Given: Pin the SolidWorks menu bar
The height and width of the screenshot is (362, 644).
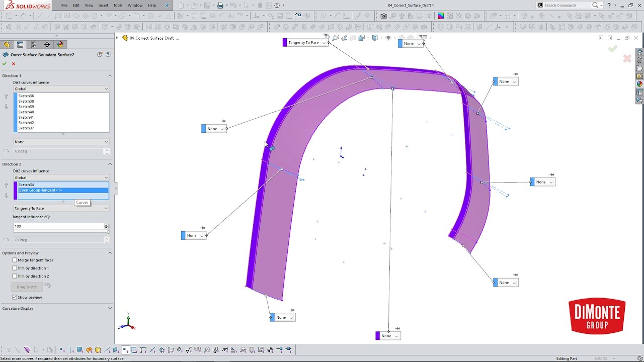Looking at the screenshot, I should click(167, 6).
